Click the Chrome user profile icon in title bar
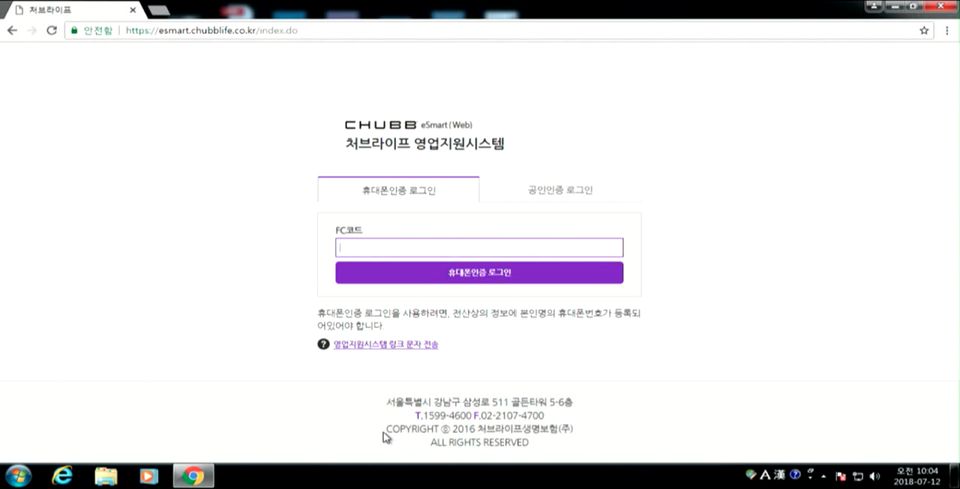The image size is (960, 489). 874,6
